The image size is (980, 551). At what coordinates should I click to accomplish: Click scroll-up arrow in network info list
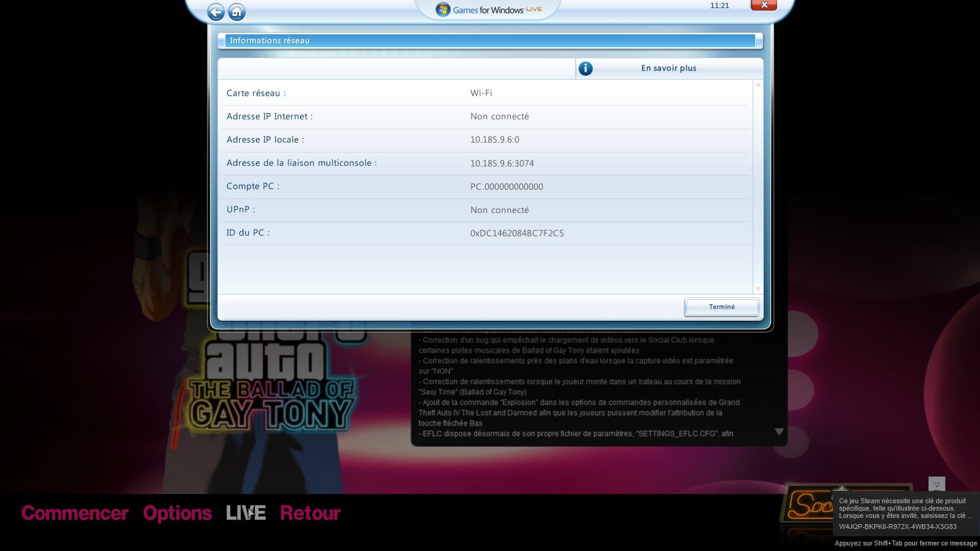[758, 84]
